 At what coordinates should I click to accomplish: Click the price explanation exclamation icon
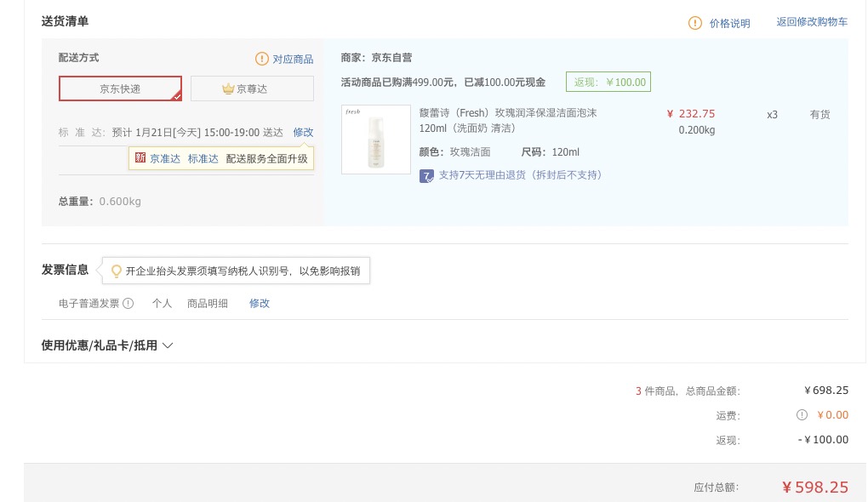point(694,23)
